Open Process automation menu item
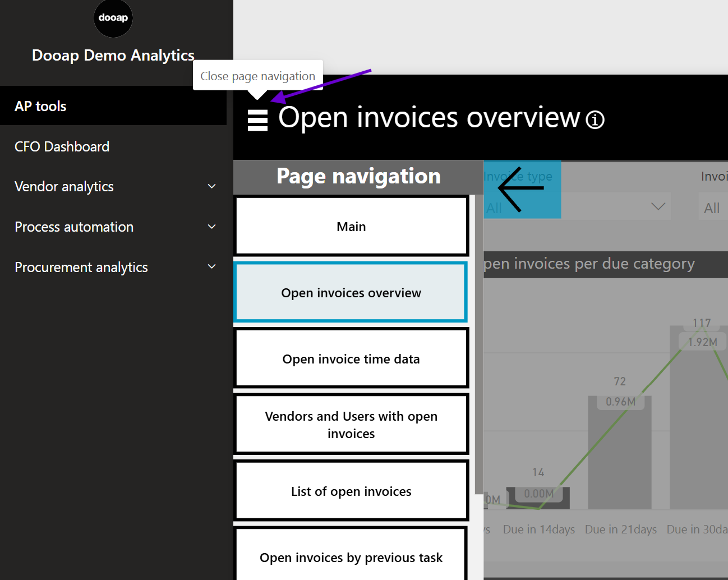728x580 pixels. [74, 227]
